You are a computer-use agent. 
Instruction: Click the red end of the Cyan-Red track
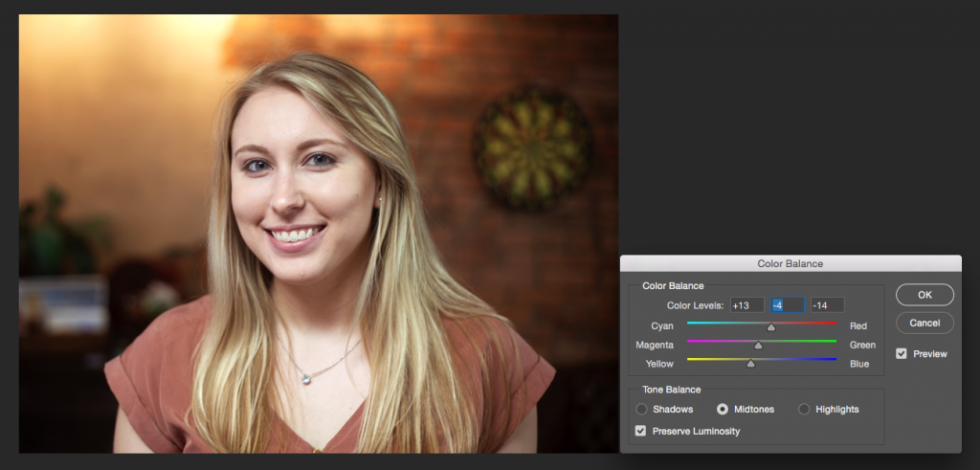(834, 324)
